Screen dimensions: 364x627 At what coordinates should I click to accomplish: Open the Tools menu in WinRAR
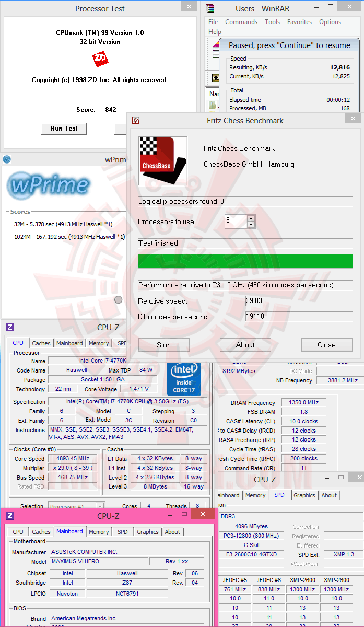click(x=272, y=22)
